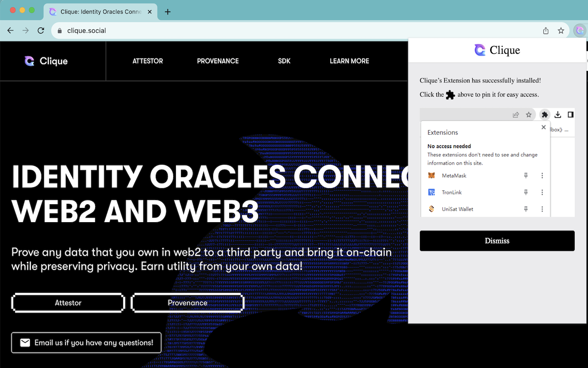
Task: Click the Attestor button in the hero section
Action: tap(68, 303)
